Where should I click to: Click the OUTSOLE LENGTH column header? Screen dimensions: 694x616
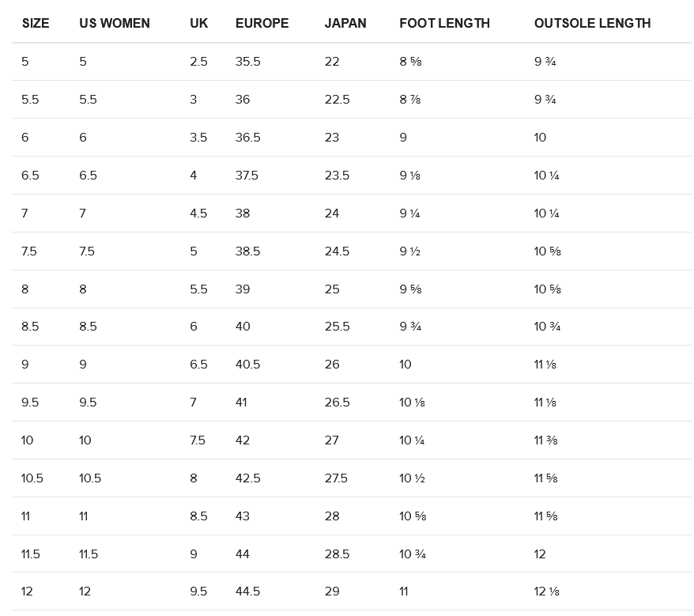click(593, 23)
